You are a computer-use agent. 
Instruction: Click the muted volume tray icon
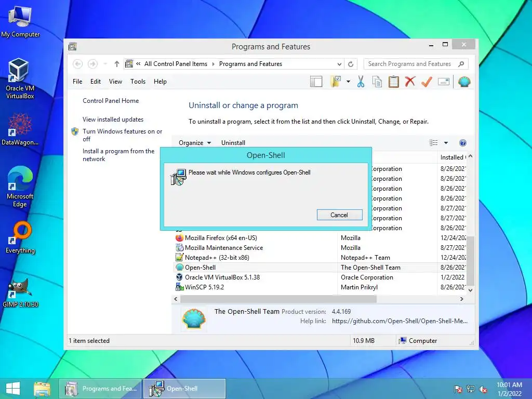pyautogui.click(x=483, y=389)
